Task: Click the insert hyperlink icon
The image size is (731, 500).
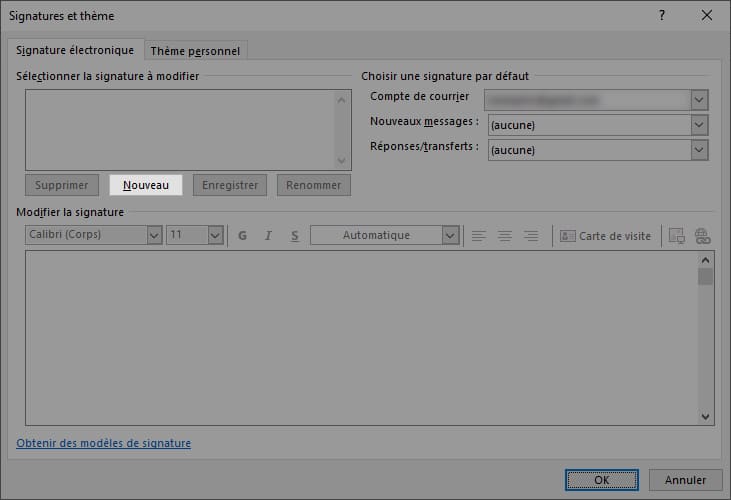Action: pos(701,236)
